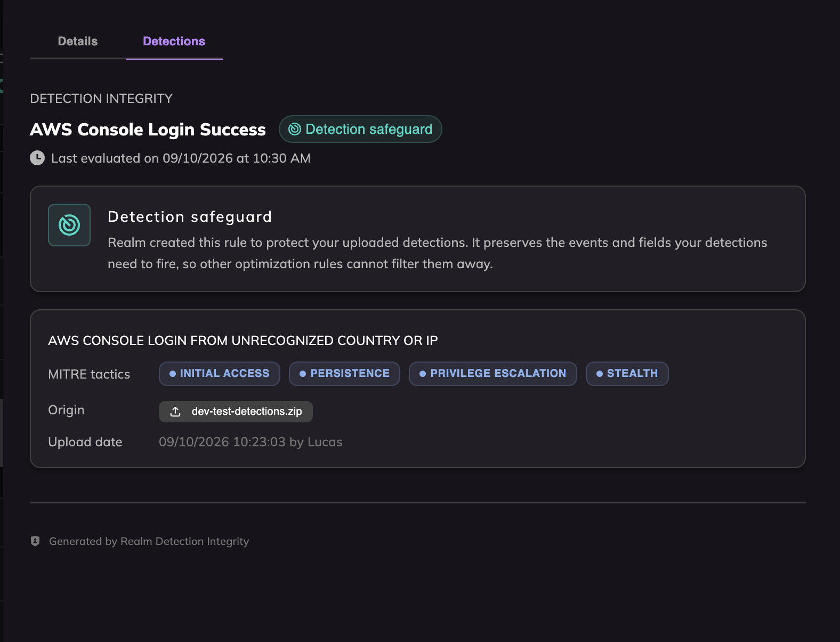This screenshot has width=840, height=642.
Task: Click the Last evaluated timestamp text
Action: (x=181, y=158)
